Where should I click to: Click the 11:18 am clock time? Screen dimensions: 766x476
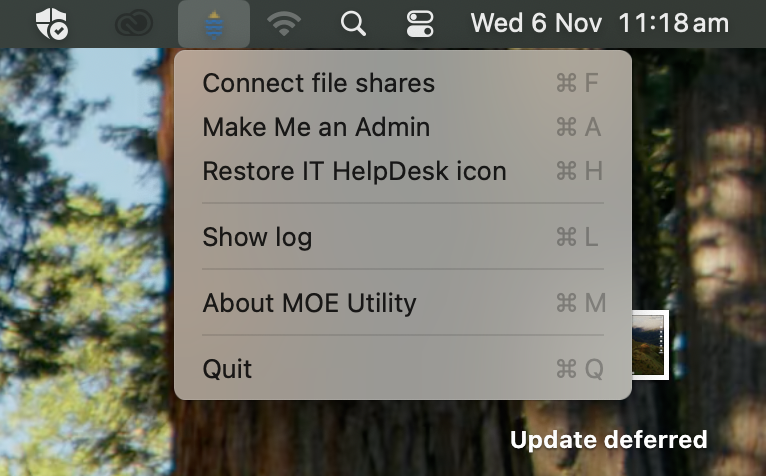tap(673, 23)
